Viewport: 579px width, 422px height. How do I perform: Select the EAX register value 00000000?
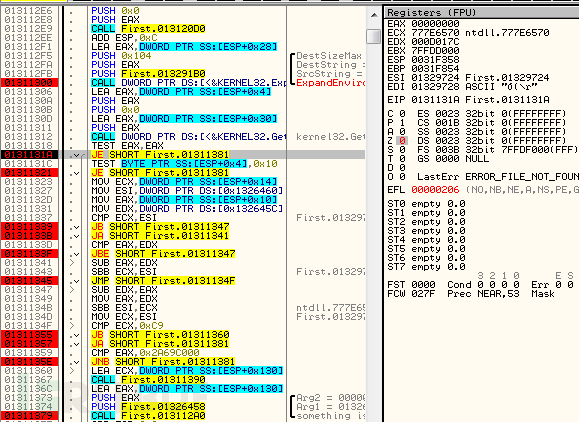click(435, 24)
